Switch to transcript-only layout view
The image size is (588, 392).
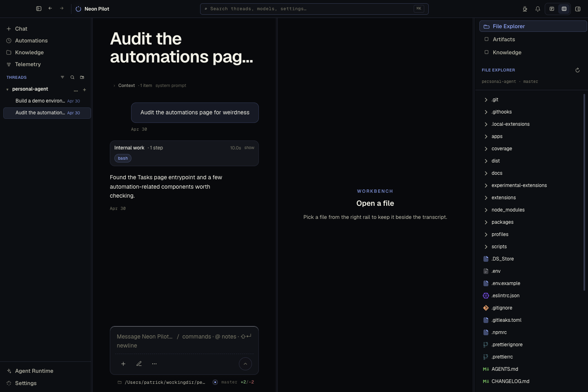552,9
